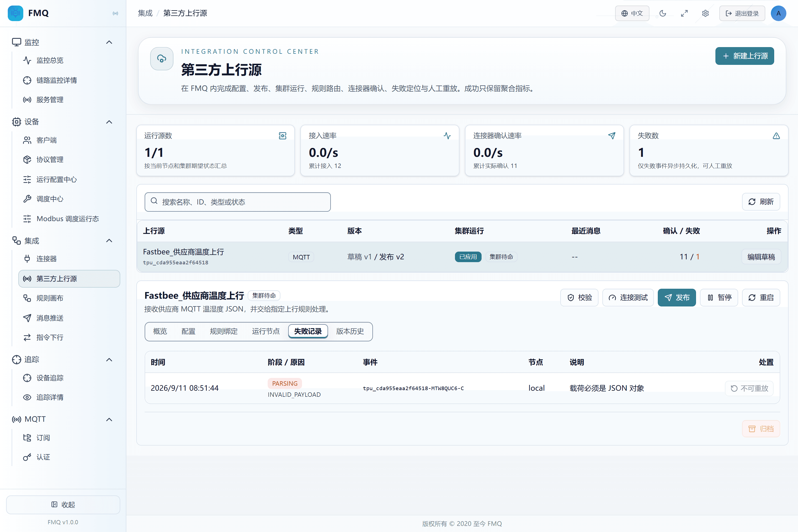Open settings via the gear icon
Viewport: 798px width, 532px height.
(705, 13)
